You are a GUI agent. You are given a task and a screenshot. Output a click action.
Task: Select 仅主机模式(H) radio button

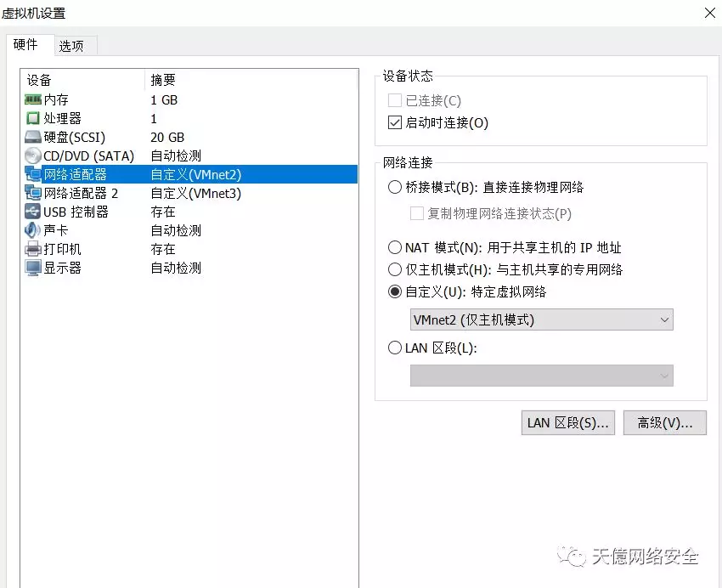tap(395, 269)
